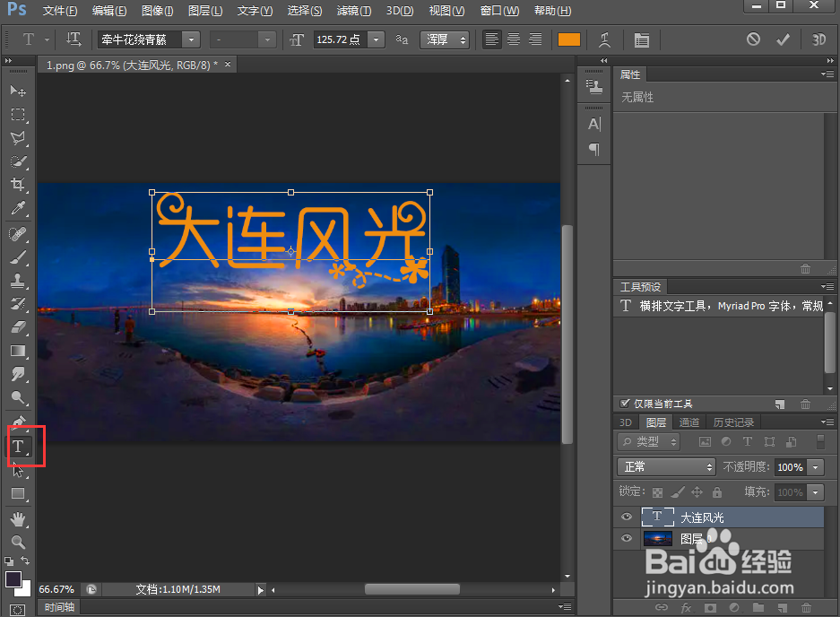Select the Horizontal Type tool

click(18, 446)
